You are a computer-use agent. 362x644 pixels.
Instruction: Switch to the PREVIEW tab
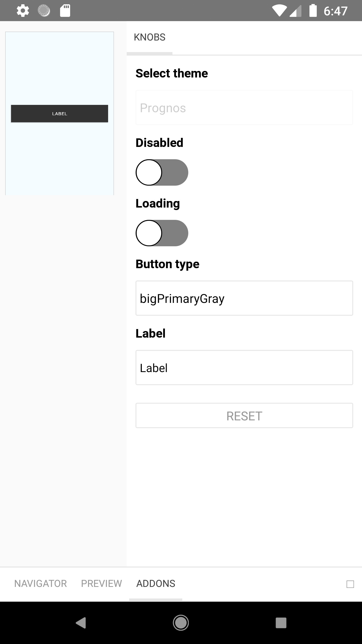coord(101,583)
